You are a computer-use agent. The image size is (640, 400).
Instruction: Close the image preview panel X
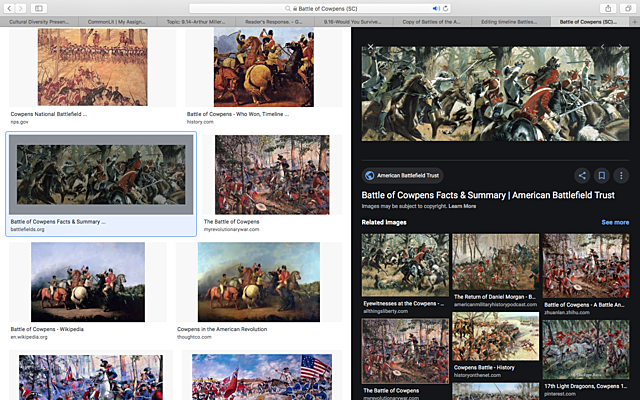370,47
